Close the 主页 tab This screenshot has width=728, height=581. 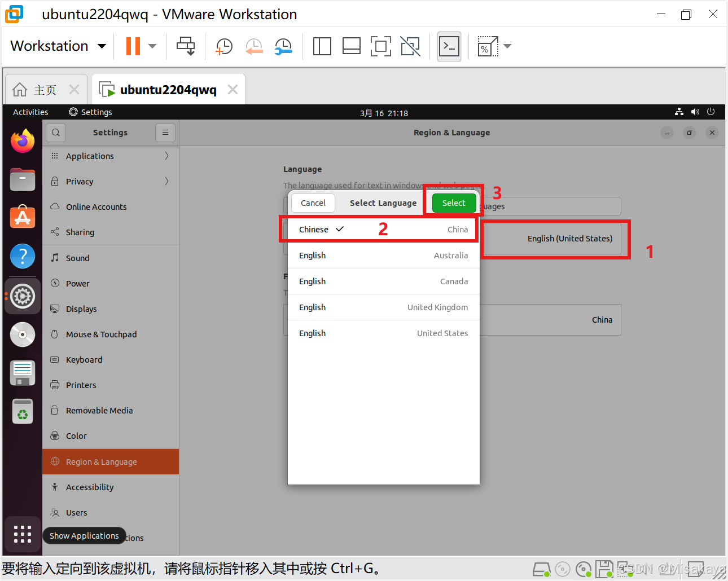click(74, 90)
